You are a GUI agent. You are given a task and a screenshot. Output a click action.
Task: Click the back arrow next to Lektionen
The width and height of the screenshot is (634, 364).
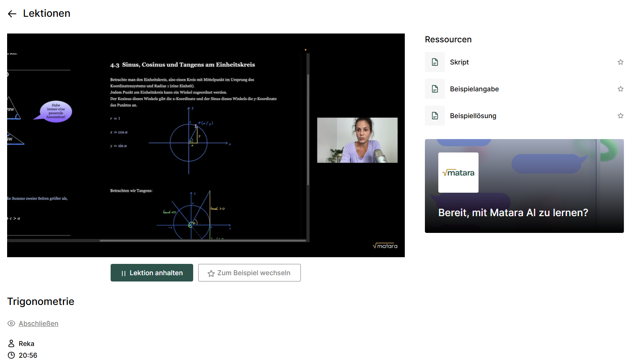click(x=12, y=14)
